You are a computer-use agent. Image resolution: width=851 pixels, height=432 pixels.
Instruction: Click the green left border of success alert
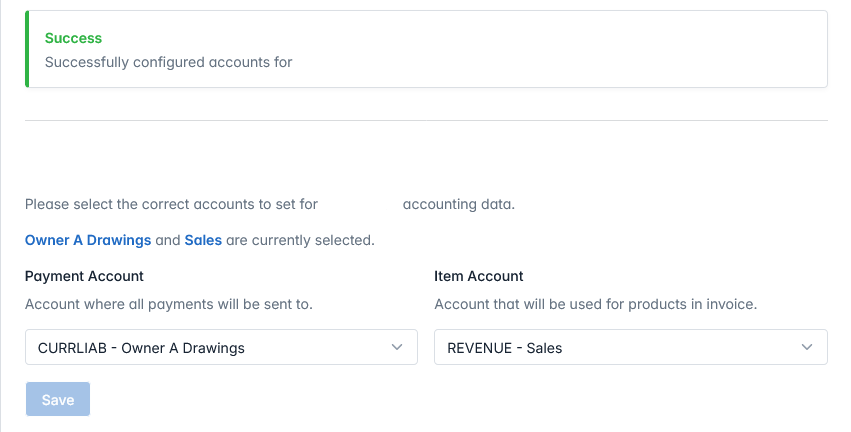pos(27,50)
